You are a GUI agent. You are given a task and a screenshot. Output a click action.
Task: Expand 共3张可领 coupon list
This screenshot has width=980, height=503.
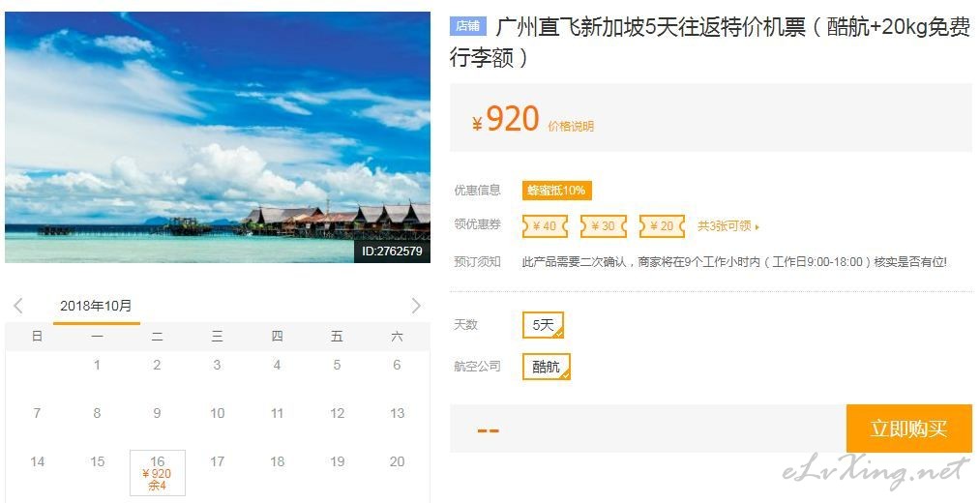coord(728,226)
